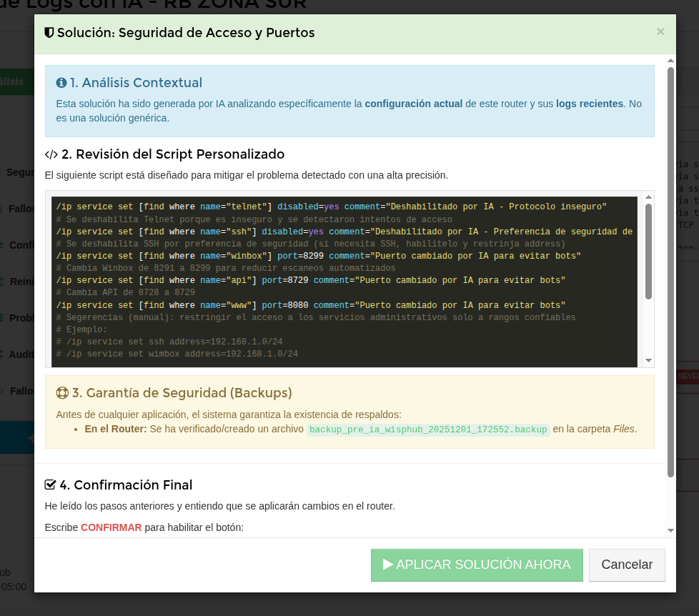Click the Cancelar button
Screen dimensions: 699x616
point(627,565)
